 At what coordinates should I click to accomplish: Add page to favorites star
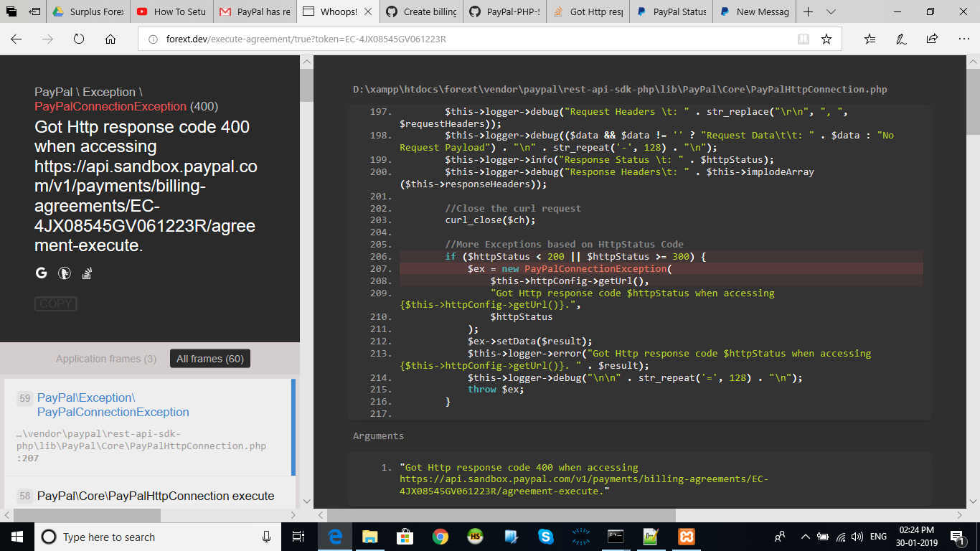tap(826, 39)
